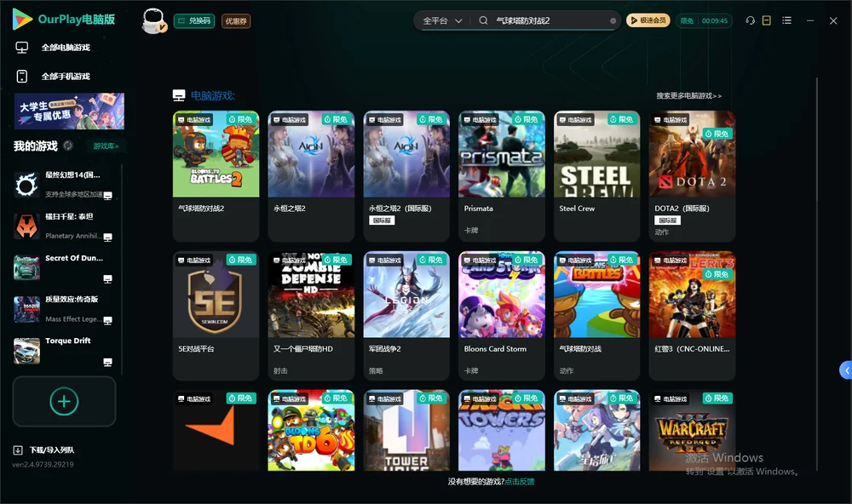The height and width of the screenshot is (504, 852).
Task: Open the Steel Crew game thumbnail
Action: click(x=596, y=154)
